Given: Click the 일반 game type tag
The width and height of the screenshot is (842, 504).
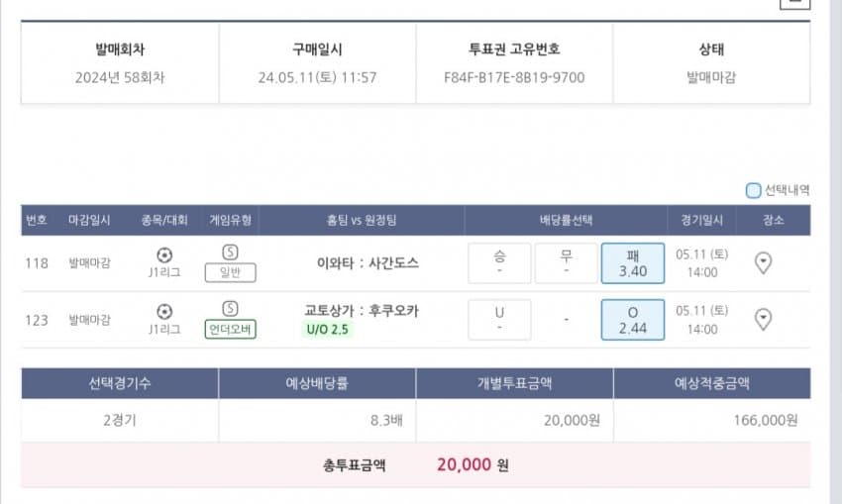Looking at the screenshot, I should pyautogui.click(x=231, y=272).
